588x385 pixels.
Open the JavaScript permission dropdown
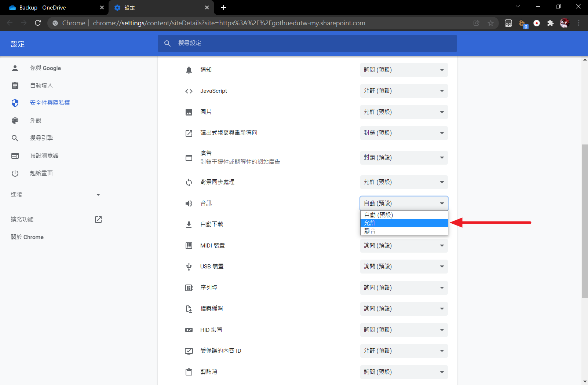click(x=403, y=91)
